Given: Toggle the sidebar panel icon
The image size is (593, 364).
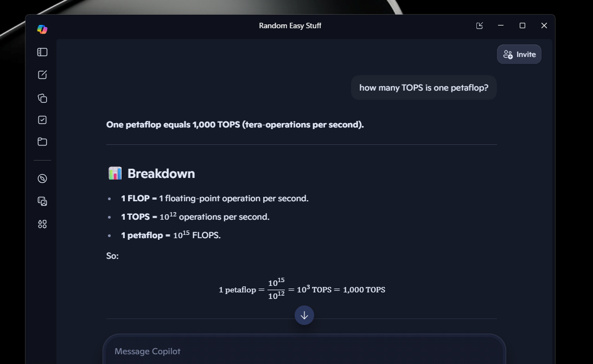Looking at the screenshot, I should (42, 52).
